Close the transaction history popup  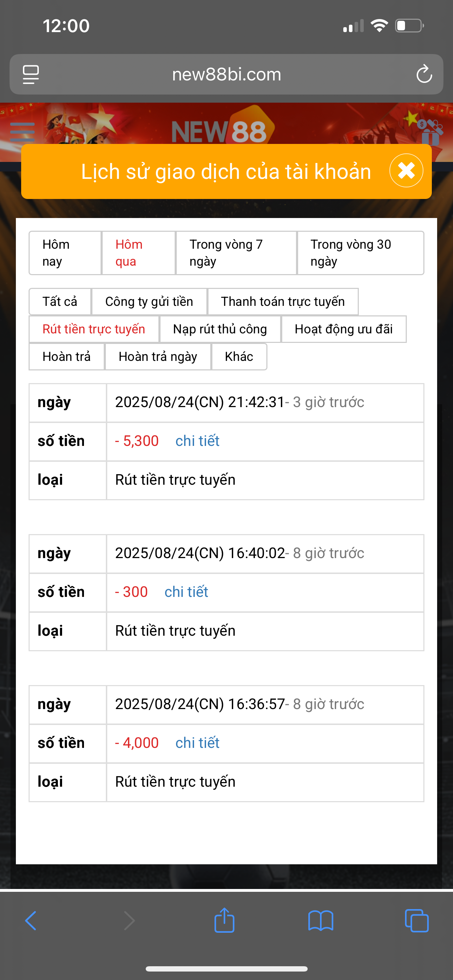[x=406, y=170]
